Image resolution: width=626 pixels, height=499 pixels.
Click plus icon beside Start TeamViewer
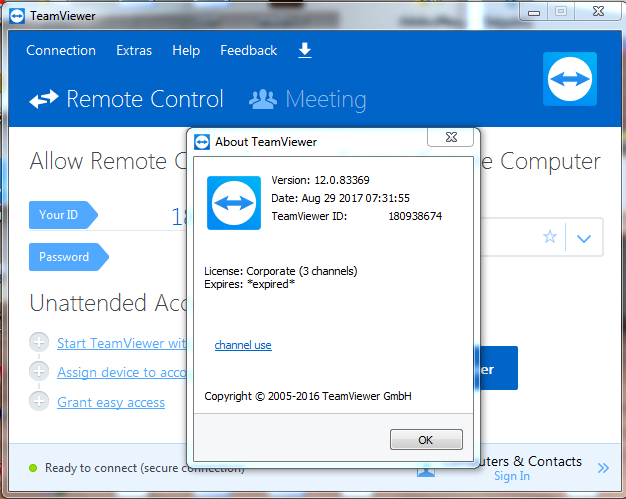coord(39,342)
